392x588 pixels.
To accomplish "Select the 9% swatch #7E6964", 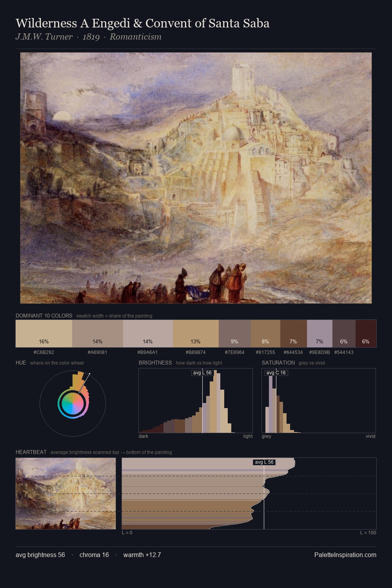I will pos(234,334).
